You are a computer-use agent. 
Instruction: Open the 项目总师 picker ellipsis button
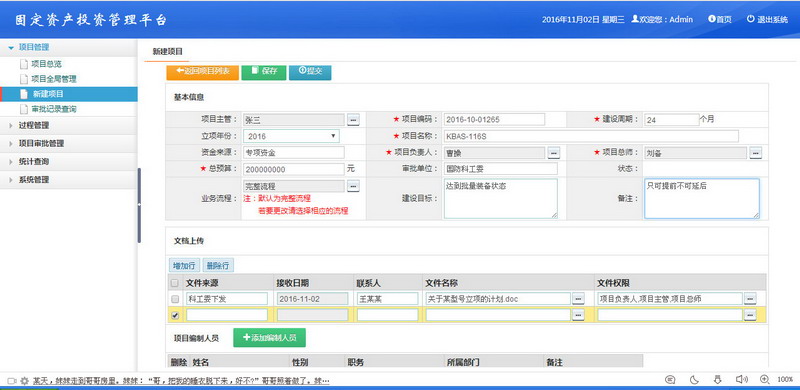tap(756, 153)
